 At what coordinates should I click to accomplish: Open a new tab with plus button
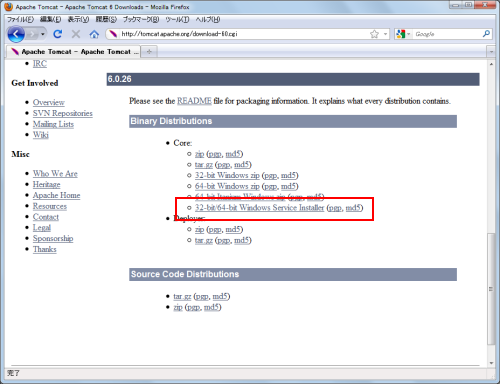pos(149,52)
